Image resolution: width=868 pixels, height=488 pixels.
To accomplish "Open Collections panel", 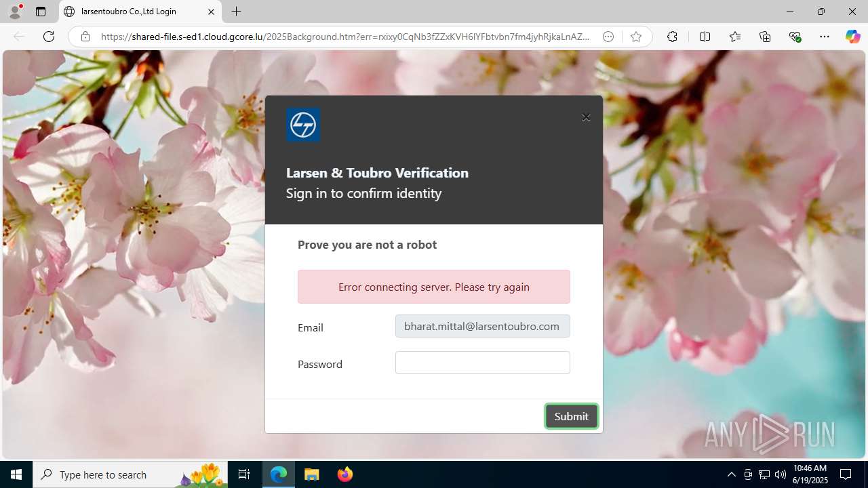I will click(765, 37).
